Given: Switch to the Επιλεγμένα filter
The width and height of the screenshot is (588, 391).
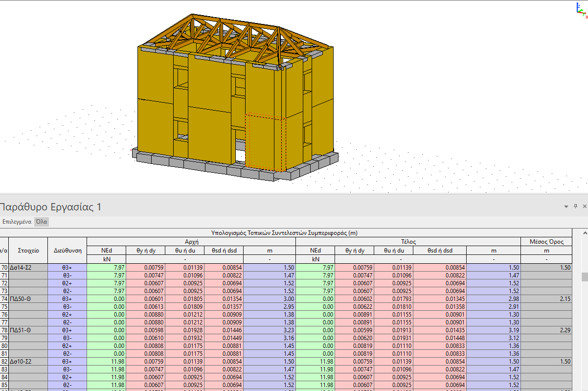Looking at the screenshot, I should [17, 222].
